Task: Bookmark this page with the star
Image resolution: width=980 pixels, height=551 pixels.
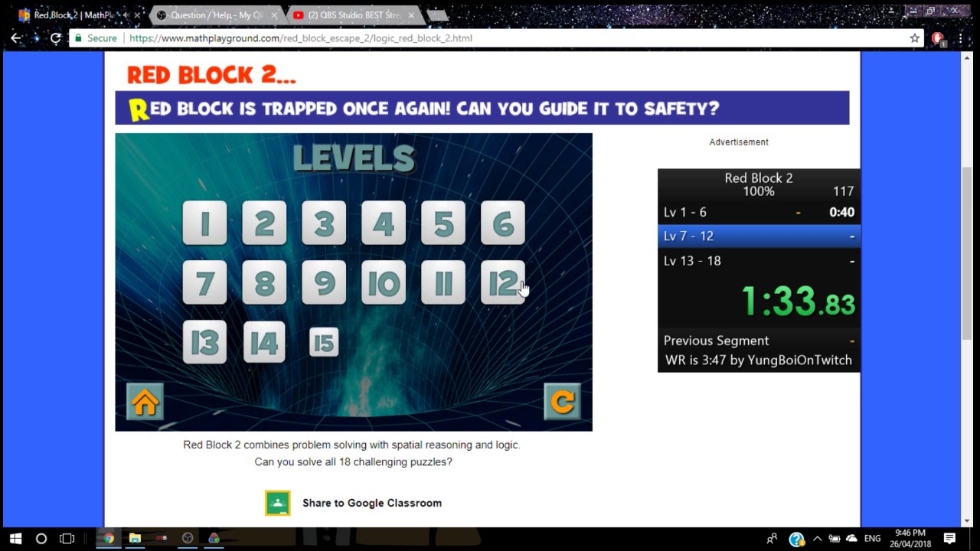Action: pos(914,37)
